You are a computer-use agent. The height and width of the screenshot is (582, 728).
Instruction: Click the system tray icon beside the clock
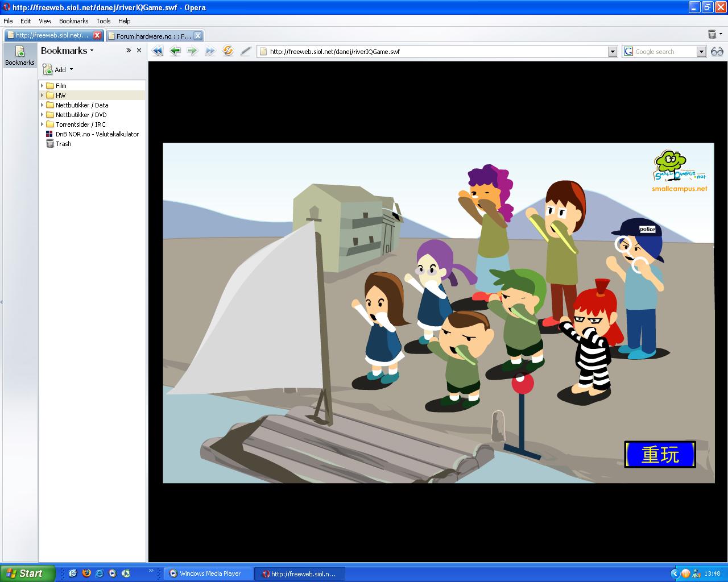[696, 573]
